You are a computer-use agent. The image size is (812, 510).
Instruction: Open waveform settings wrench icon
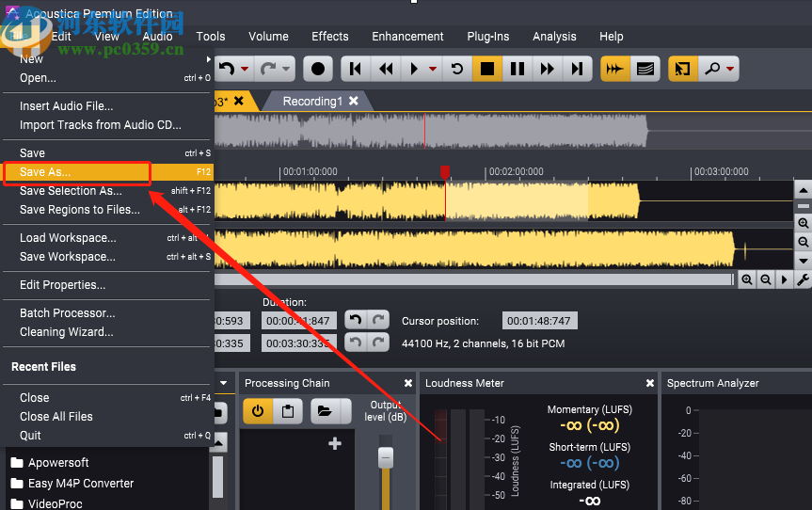tap(803, 280)
